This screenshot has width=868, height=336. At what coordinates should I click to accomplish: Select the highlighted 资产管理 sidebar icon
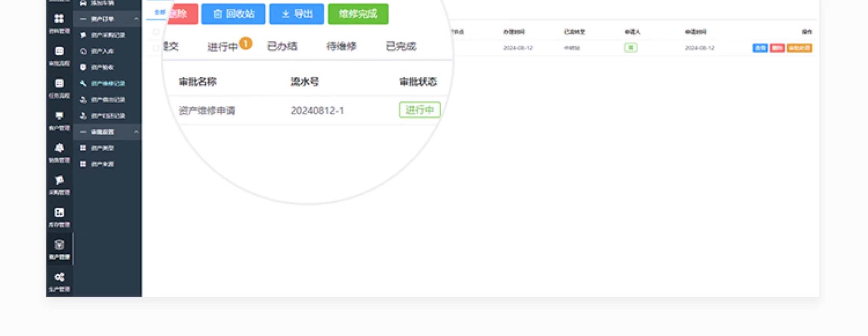click(x=59, y=249)
